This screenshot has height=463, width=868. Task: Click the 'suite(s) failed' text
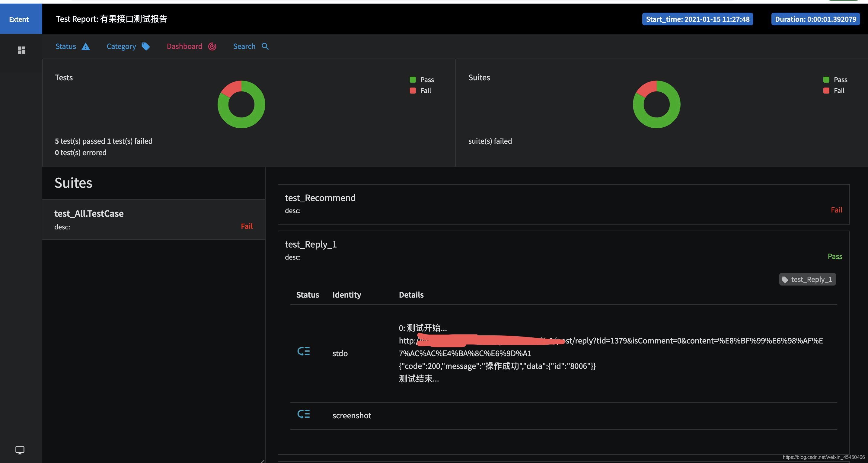click(x=490, y=141)
